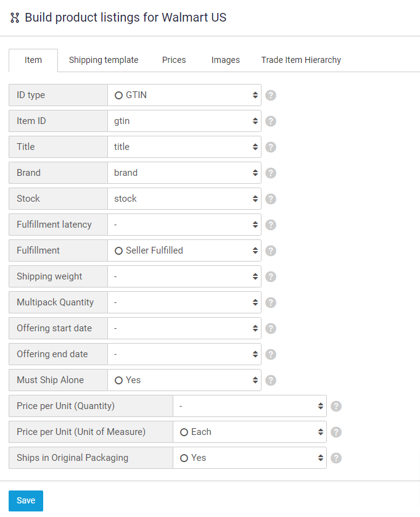This screenshot has width=420, height=517.
Task: Open the Title field mapping dropdown
Action: (184, 147)
